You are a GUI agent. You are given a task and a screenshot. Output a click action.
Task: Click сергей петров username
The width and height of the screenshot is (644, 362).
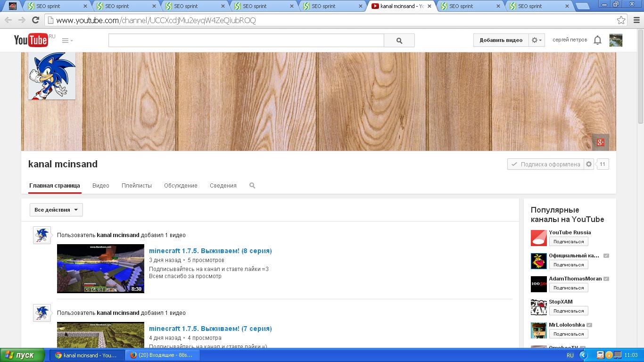click(x=570, y=40)
